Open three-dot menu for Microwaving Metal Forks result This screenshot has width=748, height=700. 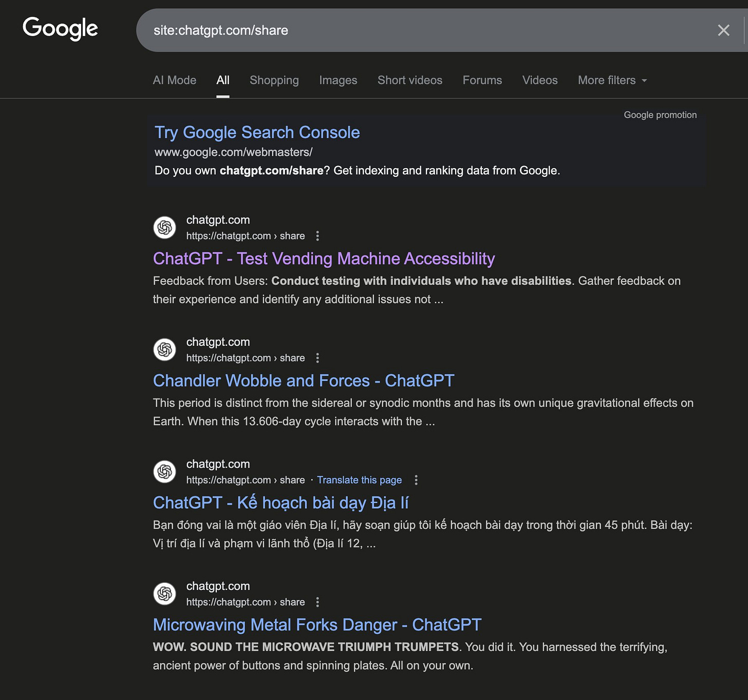click(x=317, y=602)
